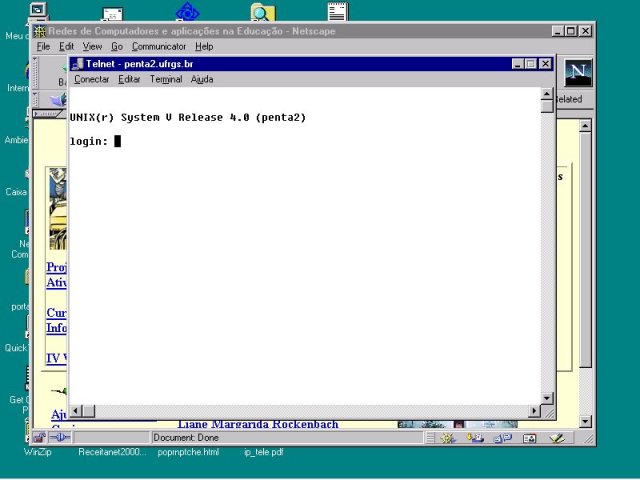Click the 'UNIX(r) System V Release 4.0' text line
Viewport: 640px width, 480px height.
coord(188,118)
